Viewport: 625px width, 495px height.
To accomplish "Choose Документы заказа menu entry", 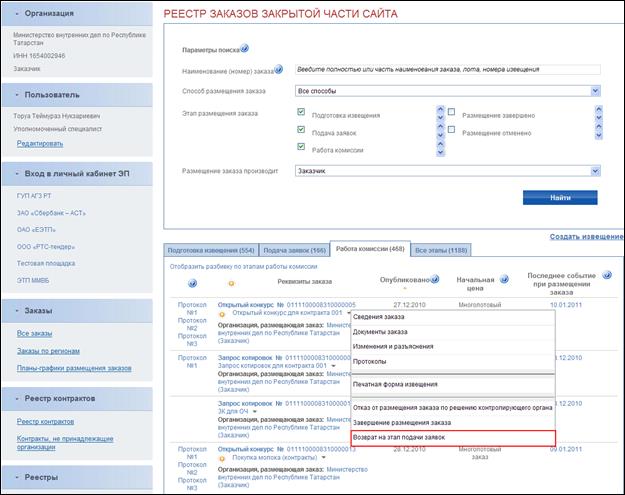I will tap(453, 332).
